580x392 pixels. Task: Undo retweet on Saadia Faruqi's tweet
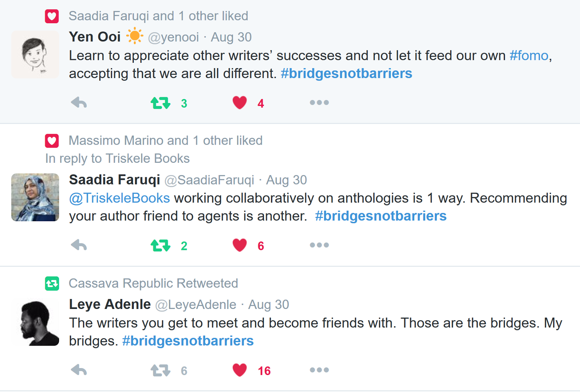(x=160, y=245)
